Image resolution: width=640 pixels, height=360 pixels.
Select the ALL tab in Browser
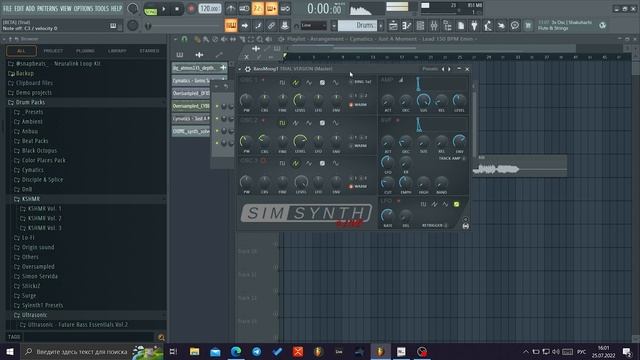(x=21, y=51)
